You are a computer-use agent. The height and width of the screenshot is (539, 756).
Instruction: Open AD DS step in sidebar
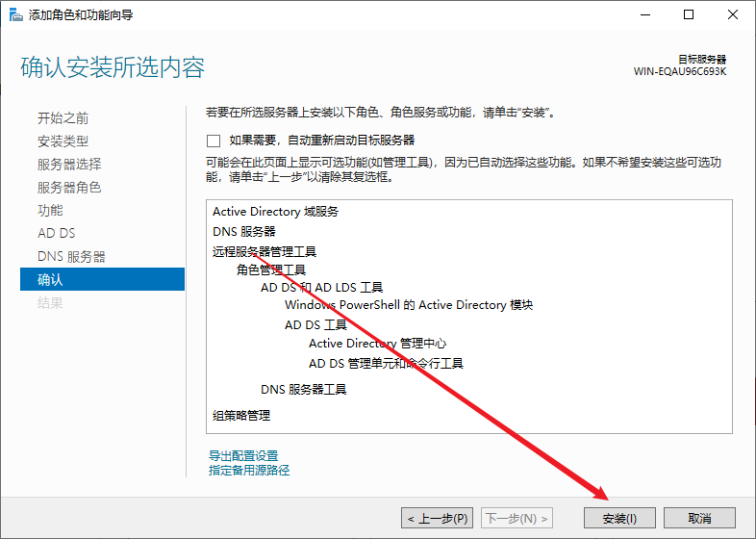point(56,233)
